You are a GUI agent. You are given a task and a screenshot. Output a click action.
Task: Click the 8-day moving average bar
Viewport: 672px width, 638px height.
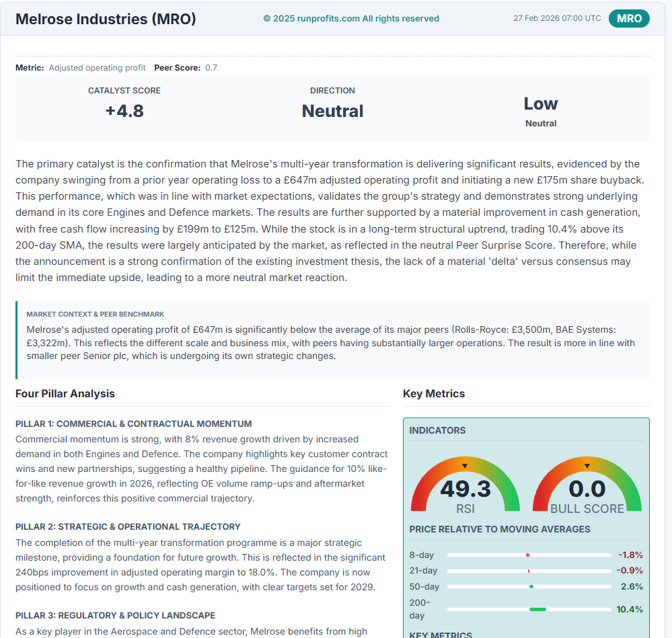click(529, 555)
